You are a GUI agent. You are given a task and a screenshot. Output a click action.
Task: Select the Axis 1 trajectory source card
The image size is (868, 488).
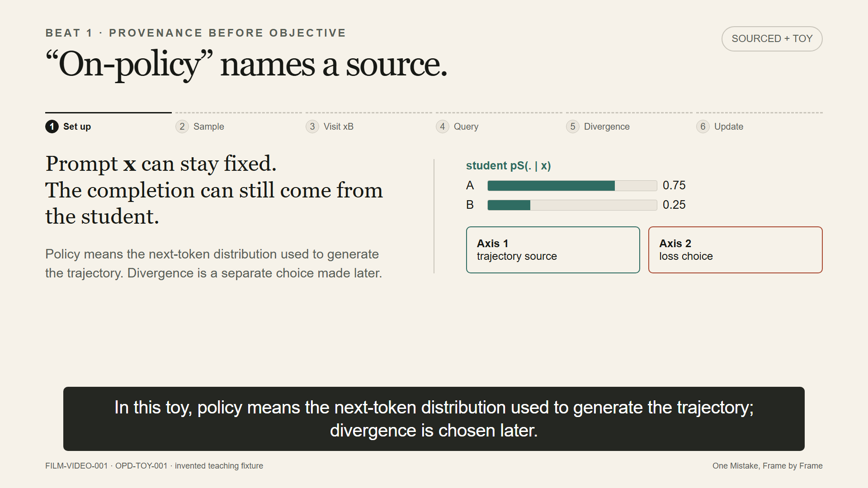click(553, 250)
